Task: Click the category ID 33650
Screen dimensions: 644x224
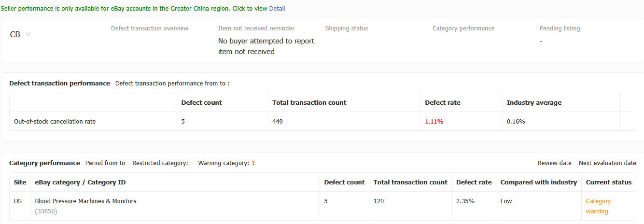Action: [46, 211]
